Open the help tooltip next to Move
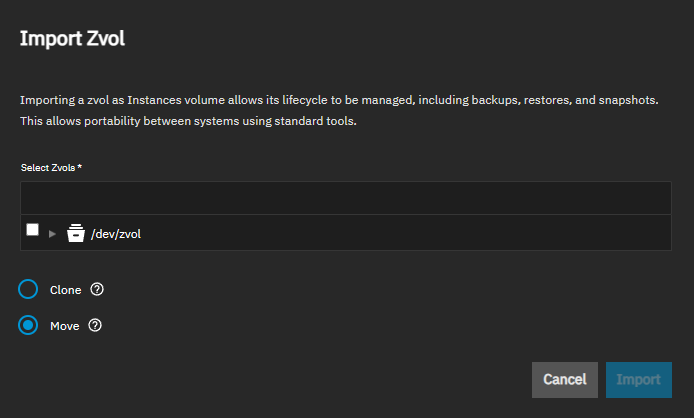 [x=96, y=325]
